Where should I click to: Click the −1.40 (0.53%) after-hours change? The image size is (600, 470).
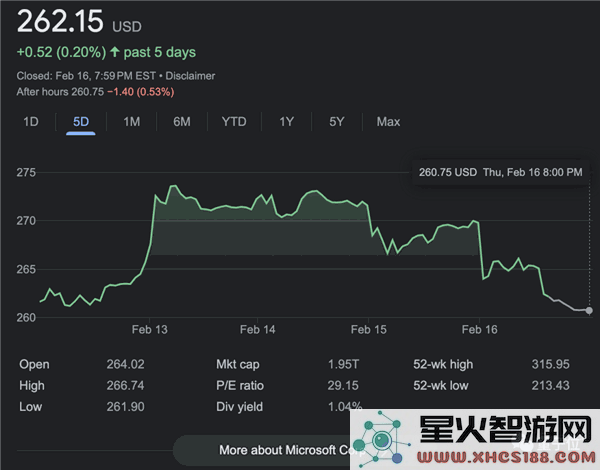pyautogui.click(x=141, y=92)
